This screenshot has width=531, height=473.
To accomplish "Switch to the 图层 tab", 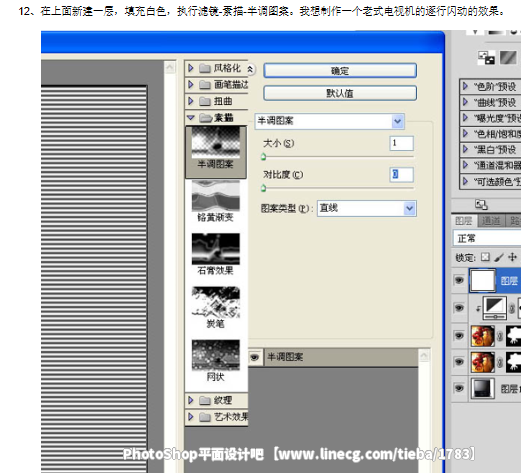I will click(x=464, y=221).
